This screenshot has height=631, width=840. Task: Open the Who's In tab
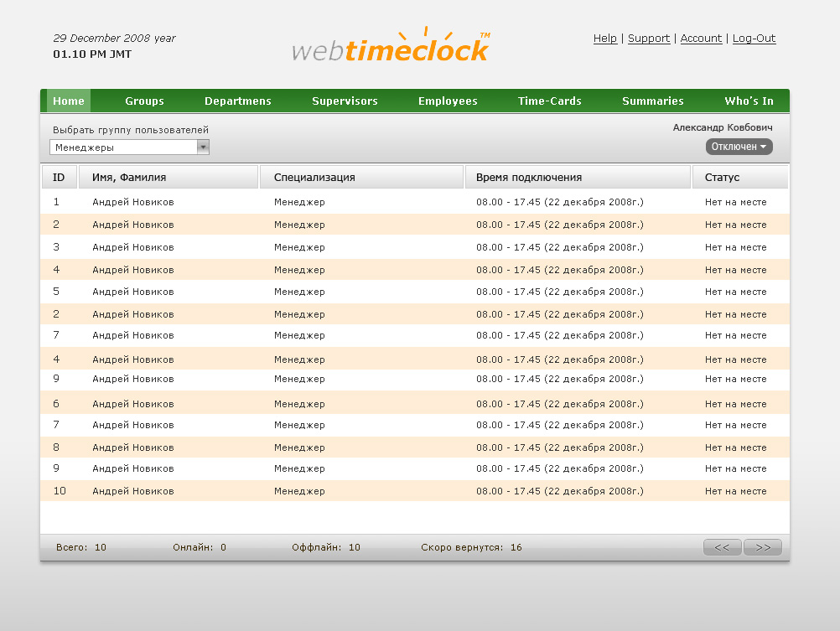(x=748, y=100)
